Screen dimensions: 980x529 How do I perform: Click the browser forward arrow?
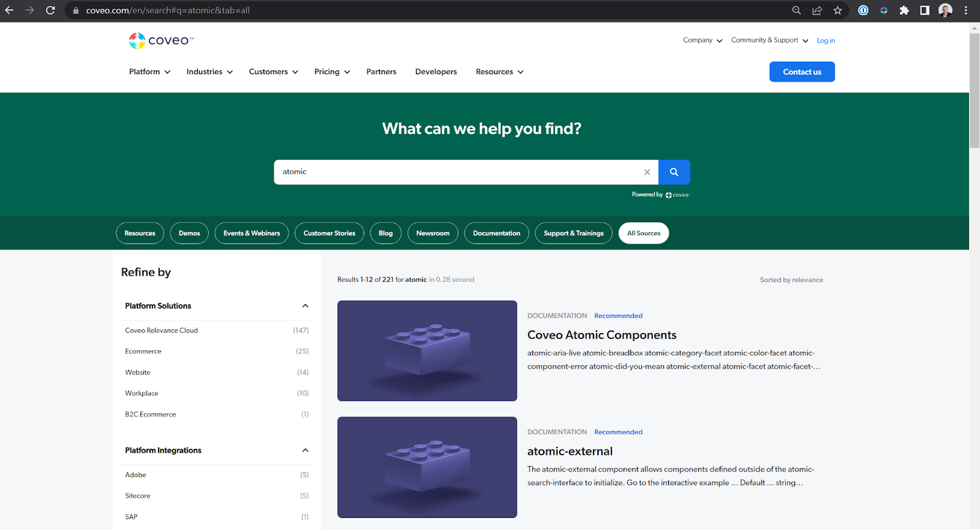tap(29, 10)
